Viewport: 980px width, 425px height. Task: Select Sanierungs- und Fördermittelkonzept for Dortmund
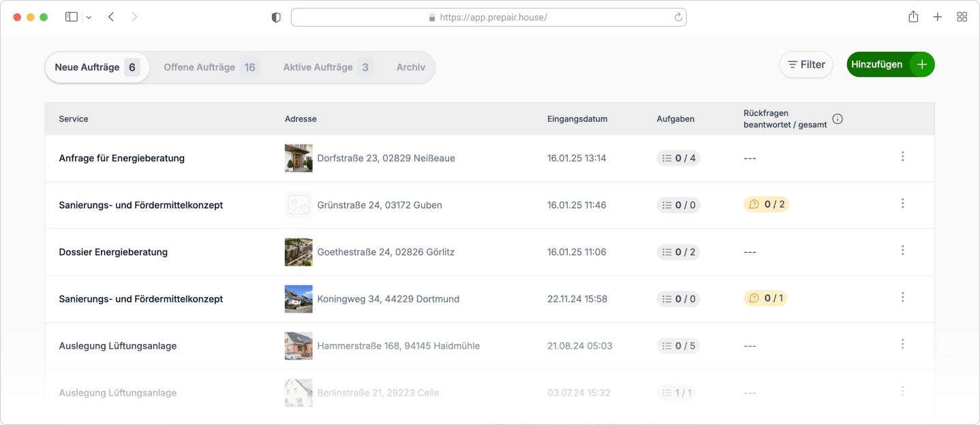141,299
